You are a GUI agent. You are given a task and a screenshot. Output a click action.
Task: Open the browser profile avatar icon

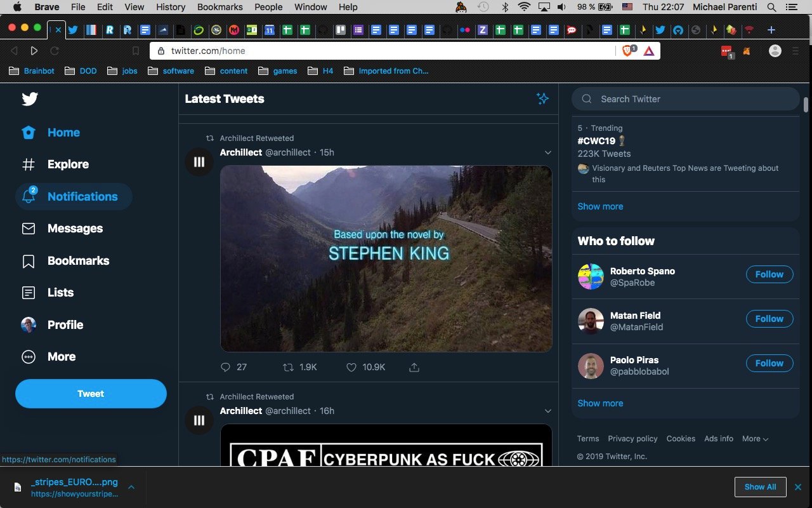[x=775, y=51]
